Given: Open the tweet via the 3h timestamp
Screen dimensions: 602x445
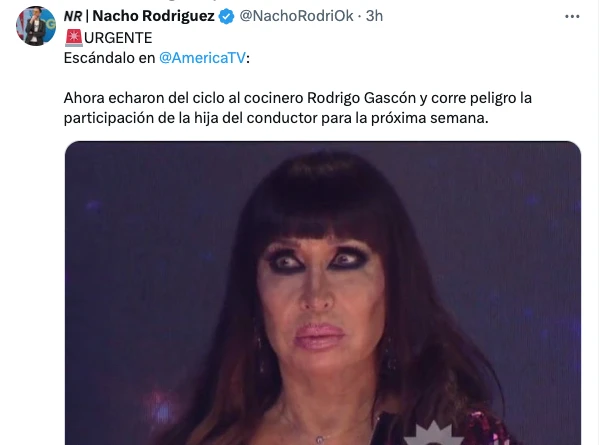Looking at the screenshot, I should 374,16.
